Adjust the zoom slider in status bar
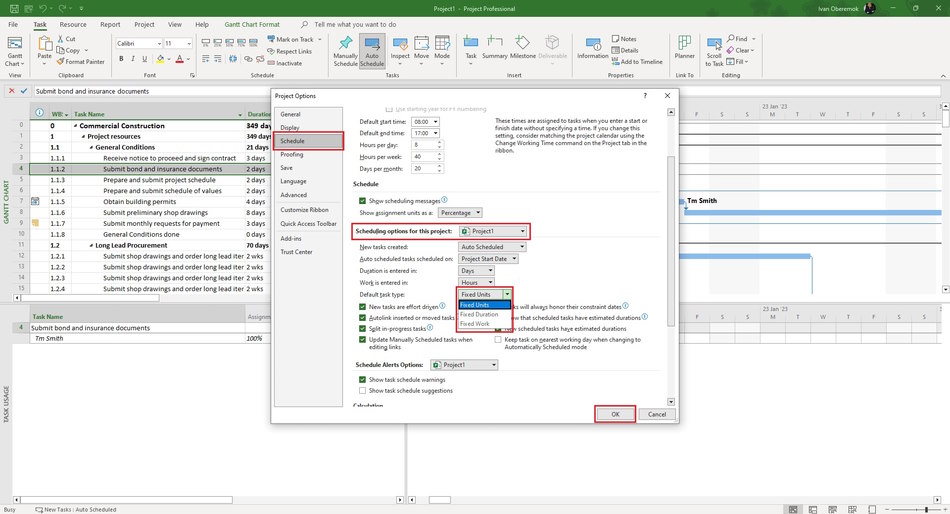The width and height of the screenshot is (950, 514). (x=926, y=510)
